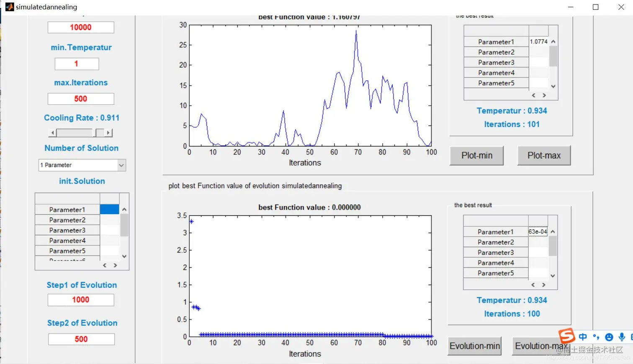Click 'Iterations : 101' text

[512, 124]
